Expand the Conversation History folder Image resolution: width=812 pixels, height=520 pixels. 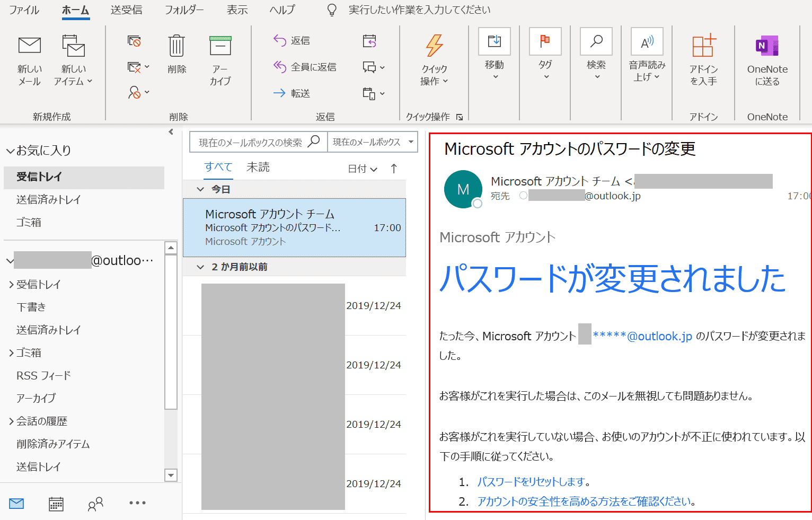pyautogui.click(x=11, y=421)
